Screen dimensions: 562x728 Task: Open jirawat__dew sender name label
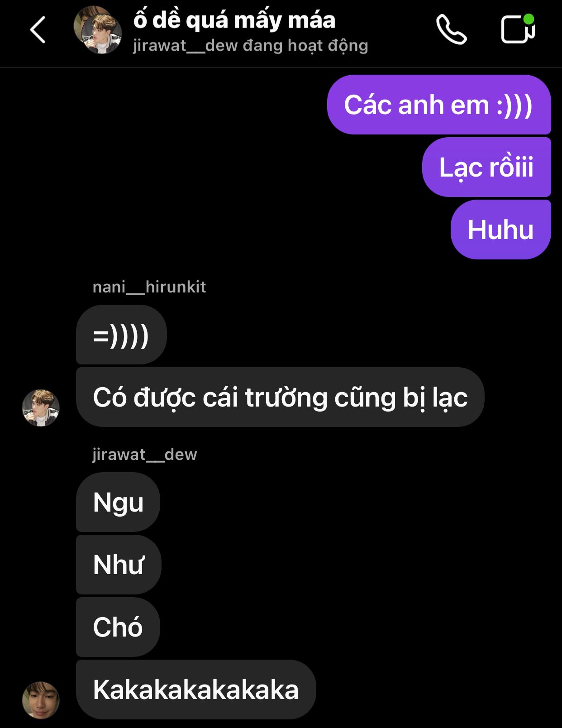[145, 455]
